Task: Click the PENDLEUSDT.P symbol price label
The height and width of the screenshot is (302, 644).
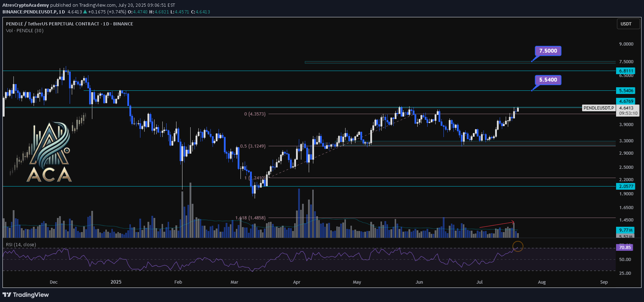Action: pos(599,108)
